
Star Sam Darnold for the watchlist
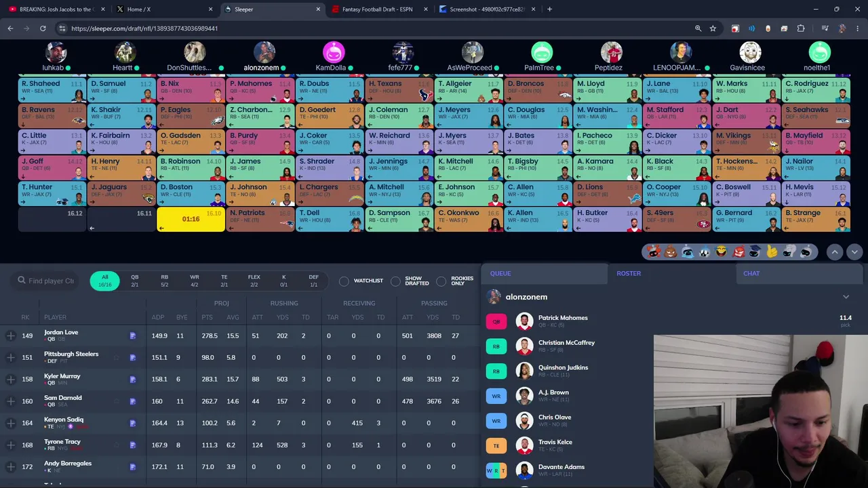[x=117, y=401]
